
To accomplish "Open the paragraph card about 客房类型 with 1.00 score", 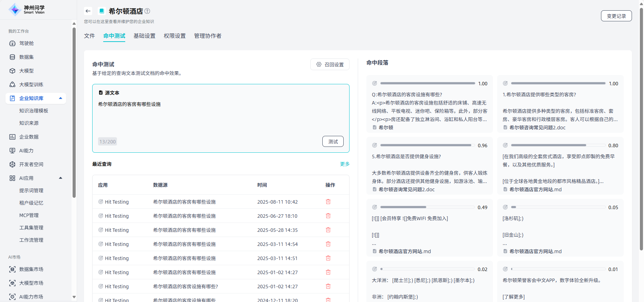I will point(560,104).
